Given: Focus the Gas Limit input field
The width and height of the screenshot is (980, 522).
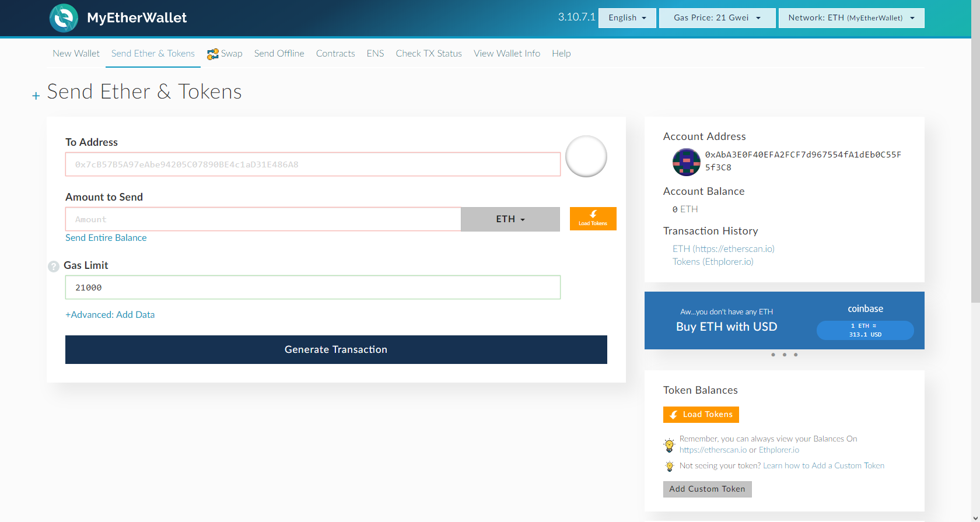Looking at the screenshot, I should click(313, 288).
